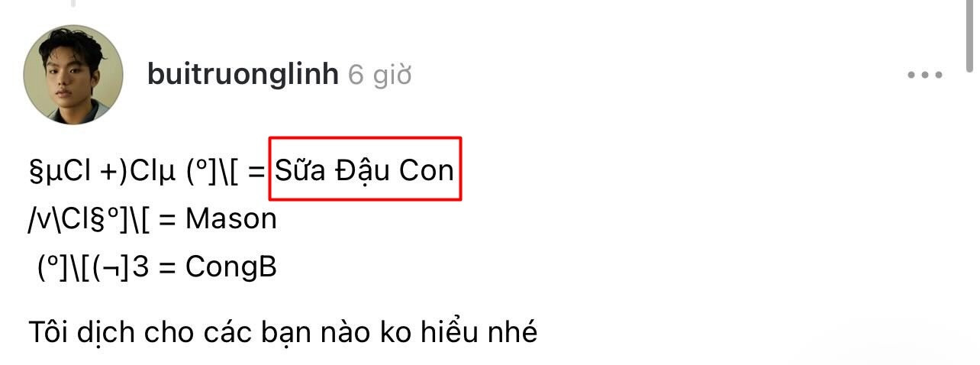Click the word "CongB" in the post

point(230,267)
